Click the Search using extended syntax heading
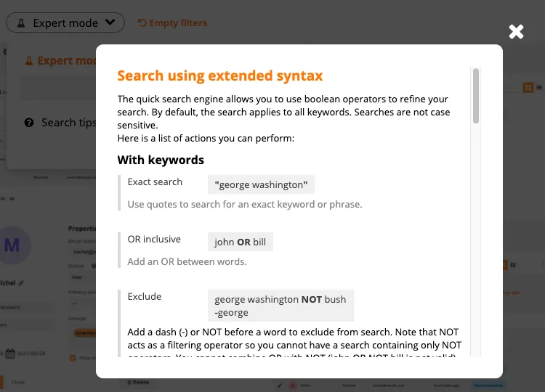Screen dimensions: 545x392 click(220, 75)
